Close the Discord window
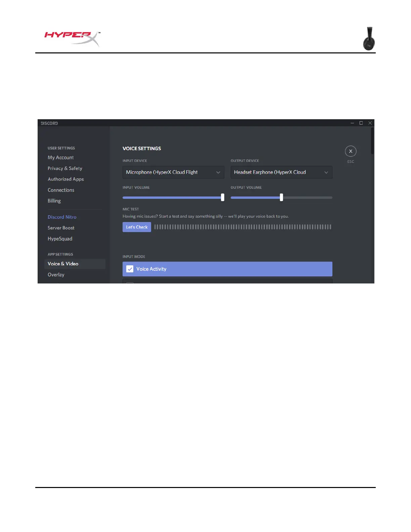This screenshot has width=411, height=532. (x=370, y=123)
